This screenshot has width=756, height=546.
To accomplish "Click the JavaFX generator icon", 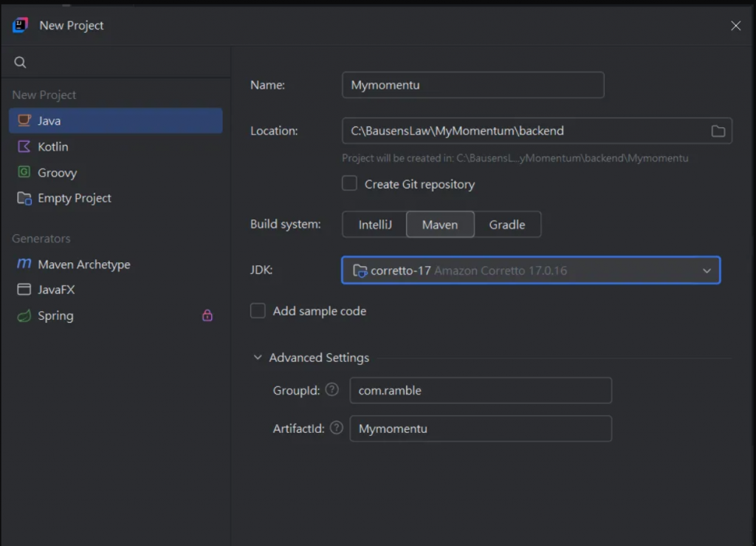I will pos(24,290).
